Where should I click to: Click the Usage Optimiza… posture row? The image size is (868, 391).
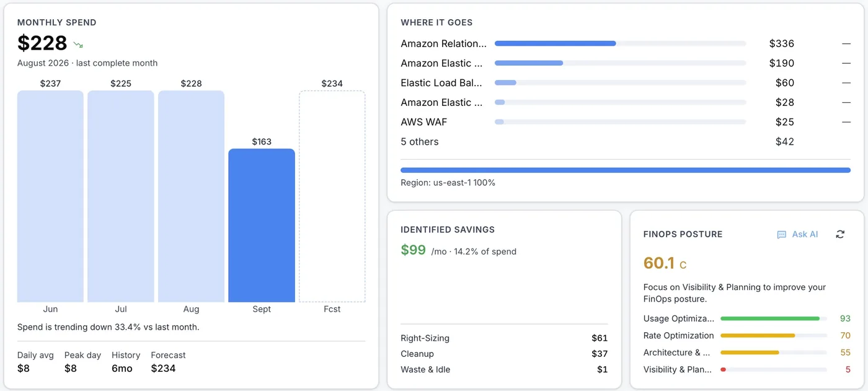[x=747, y=319]
